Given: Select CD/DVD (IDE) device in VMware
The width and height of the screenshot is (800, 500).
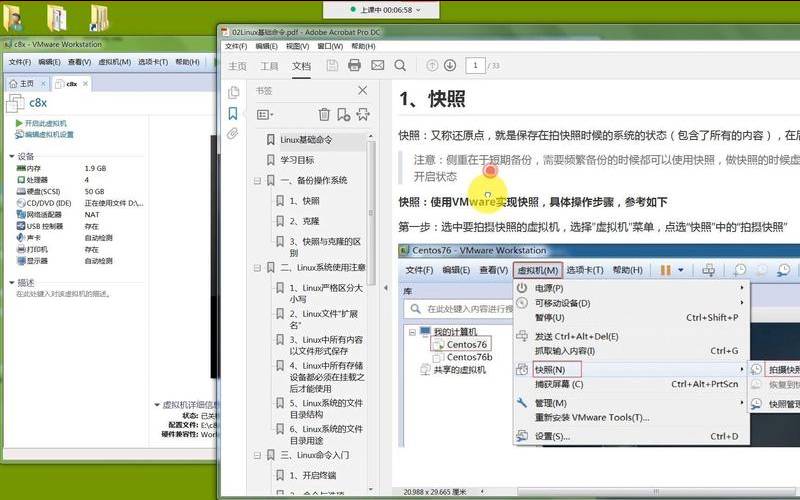Looking at the screenshot, I should (x=80, y=203).
